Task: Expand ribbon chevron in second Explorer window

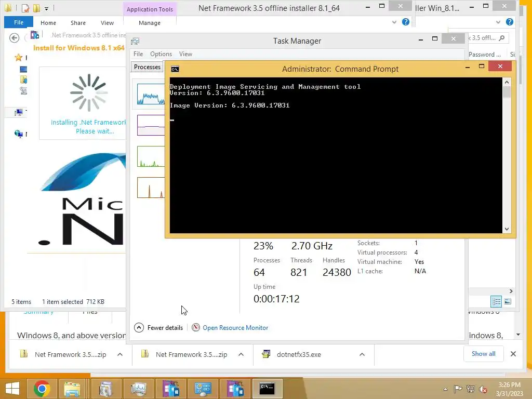Action: tap(498, 22)
